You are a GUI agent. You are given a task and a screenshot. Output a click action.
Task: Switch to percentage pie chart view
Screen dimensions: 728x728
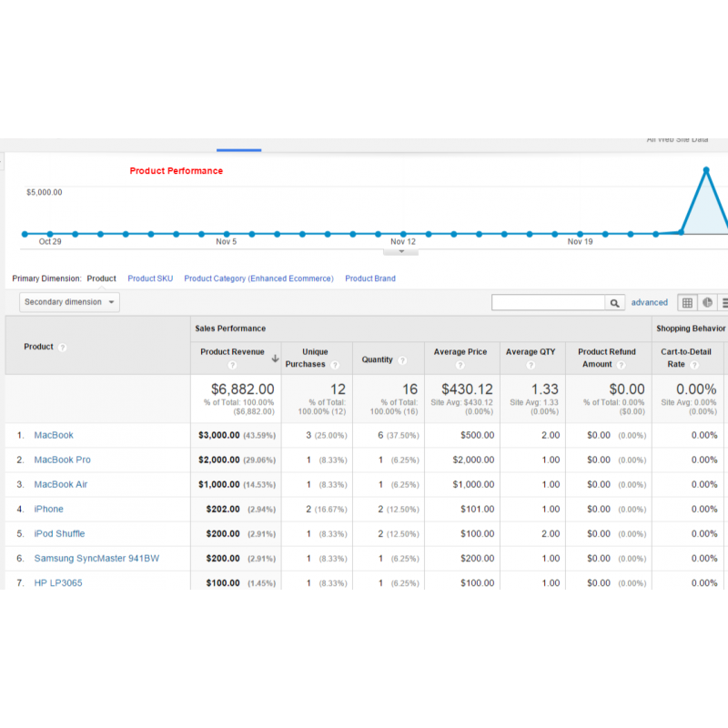[x=707, y=301]
